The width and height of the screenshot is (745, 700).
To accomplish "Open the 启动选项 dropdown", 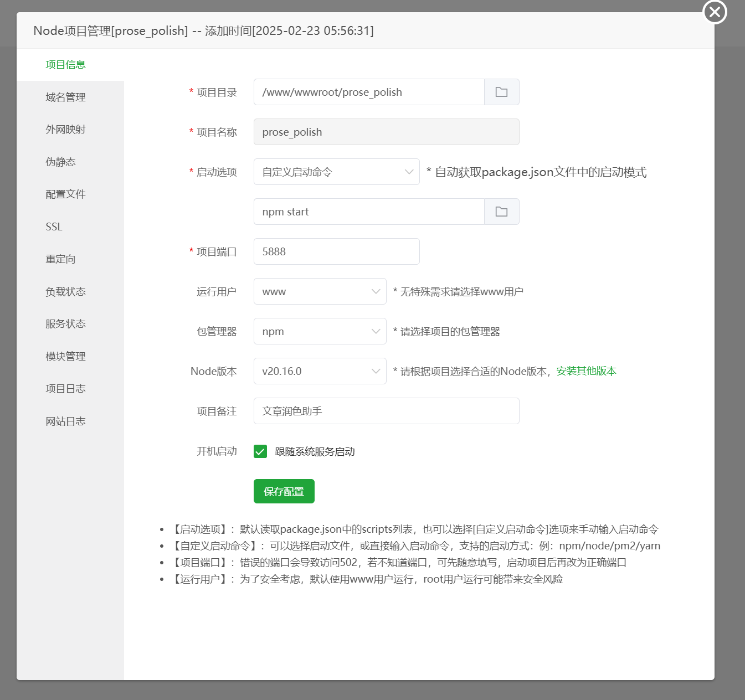I will (336, 172).
